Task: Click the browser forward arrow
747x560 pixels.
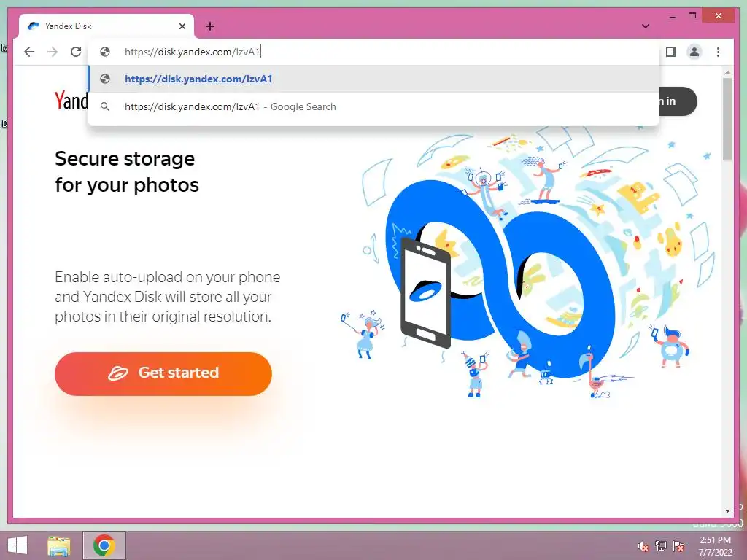Action: click(x=53, y=52)
